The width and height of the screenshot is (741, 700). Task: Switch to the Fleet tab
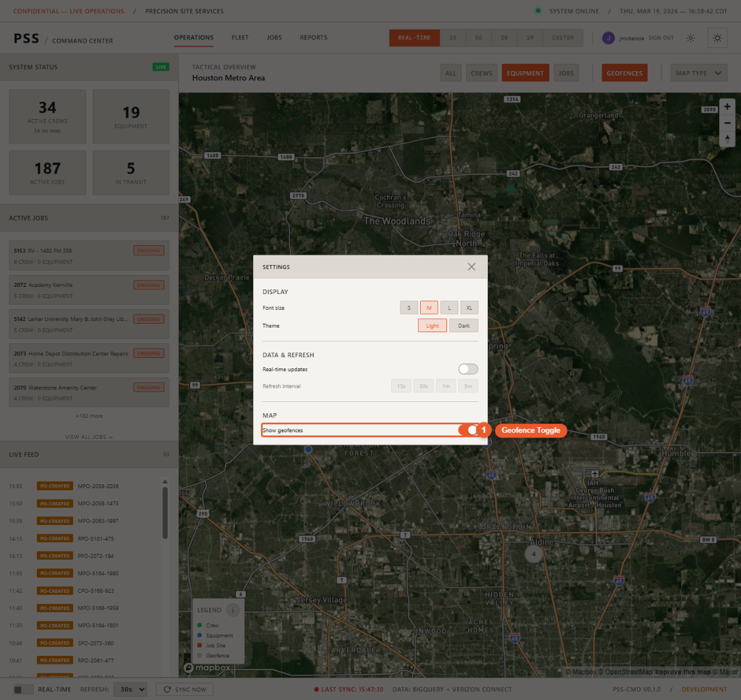coord(240,37)
